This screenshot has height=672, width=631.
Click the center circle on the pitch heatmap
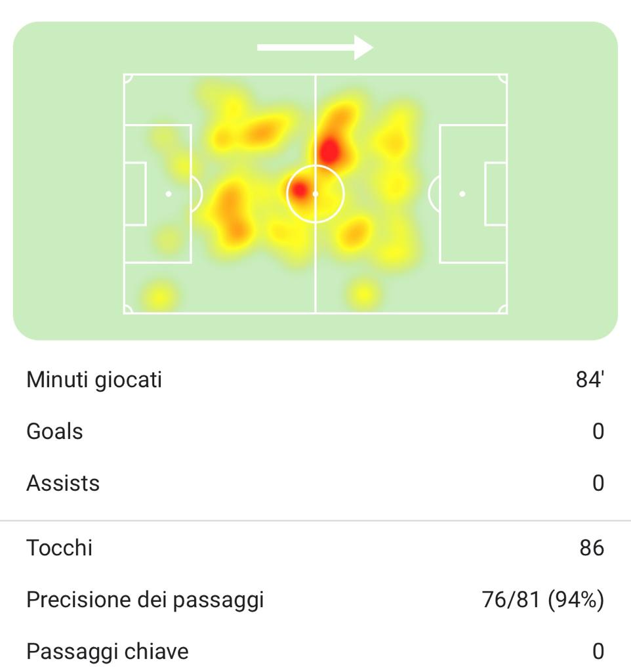[315, 194]
